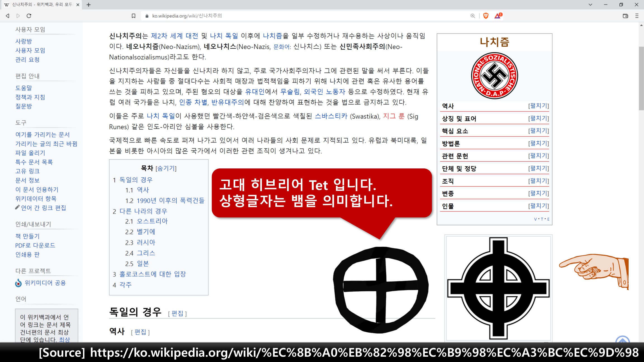Open 제2차 세계 대전 link
This screenshot has height=362, width=644.
(174, 36)
